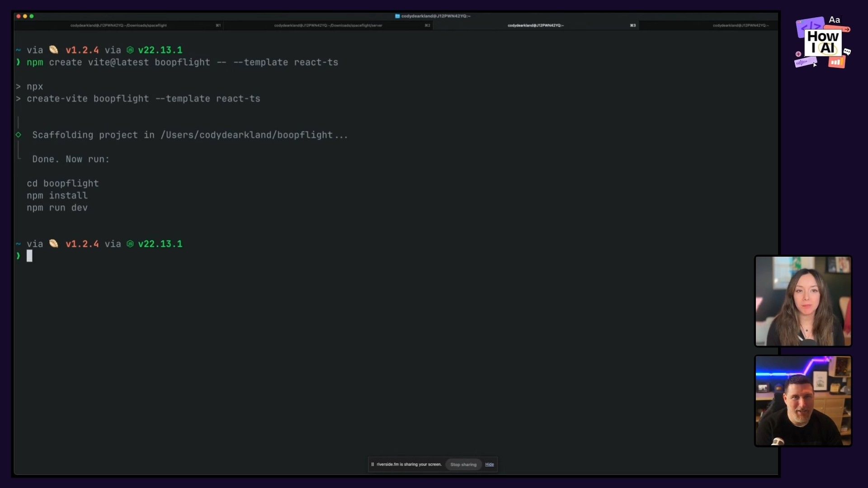The width and height of the screenshot is (868, 488).
Task: Click the yellow minimize window button
Action: pyautogui.click(x=25, y=16)
